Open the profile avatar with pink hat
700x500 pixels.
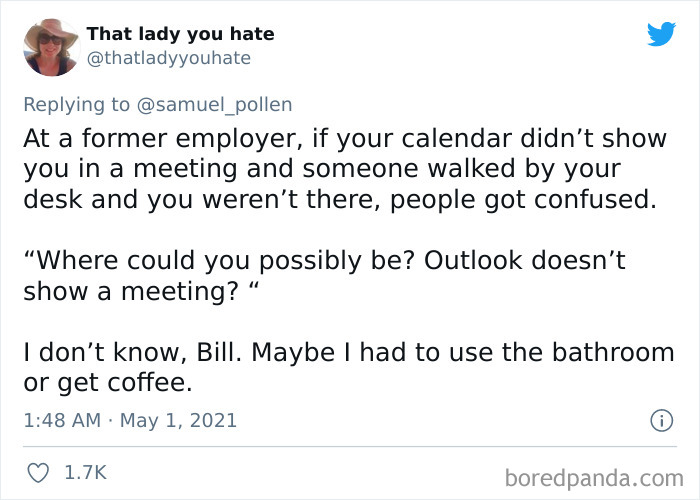click(51, 47)
